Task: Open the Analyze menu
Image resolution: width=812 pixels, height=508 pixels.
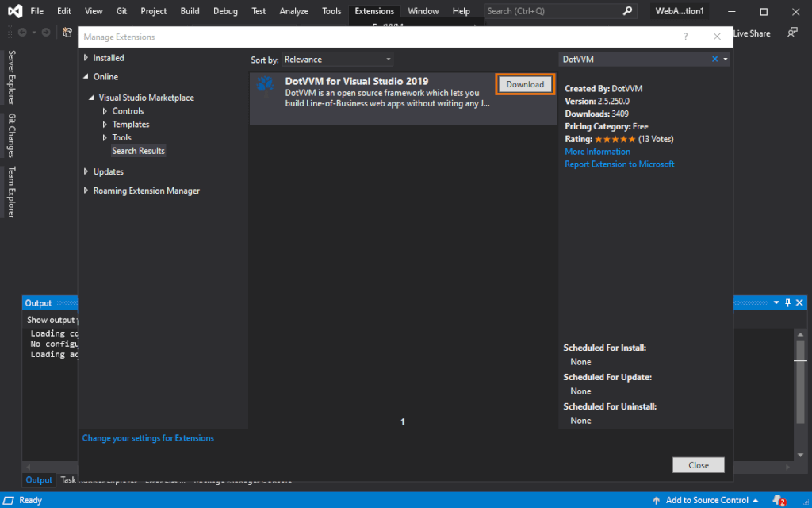Action: (x=294, y=11)
